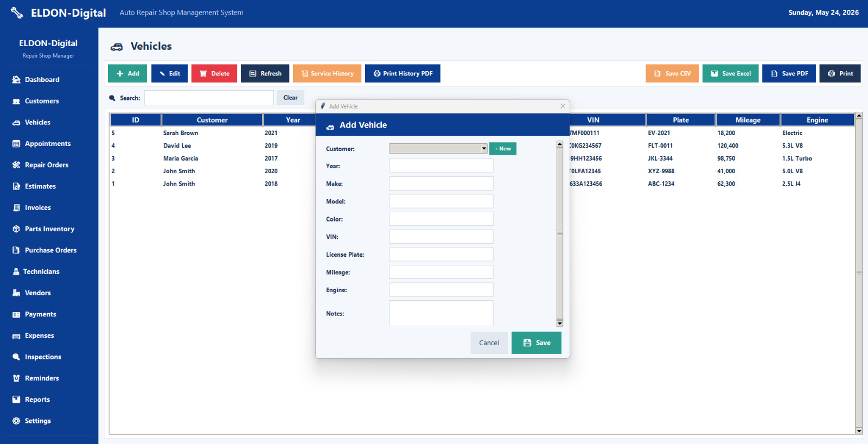Viewport: 868px width, 444px height.
Task: Click the + New customer button
Action: pos(503,149)
